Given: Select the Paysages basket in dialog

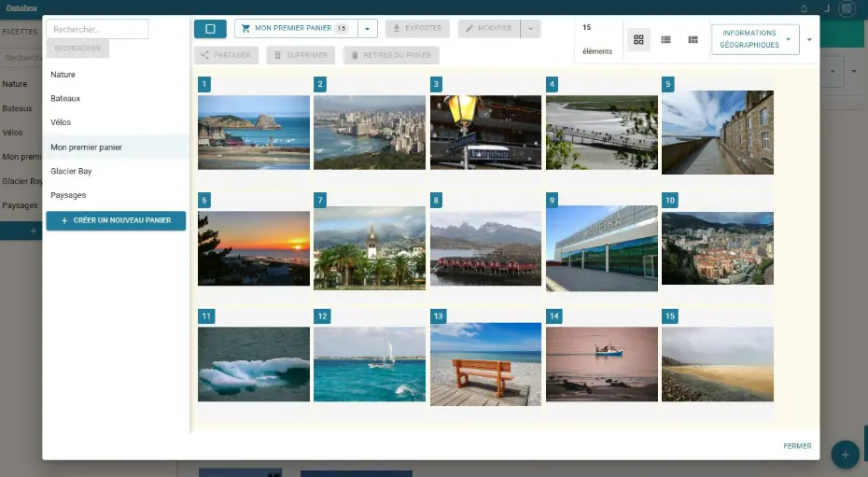Looking at the screenshot, I should [117, 195].
